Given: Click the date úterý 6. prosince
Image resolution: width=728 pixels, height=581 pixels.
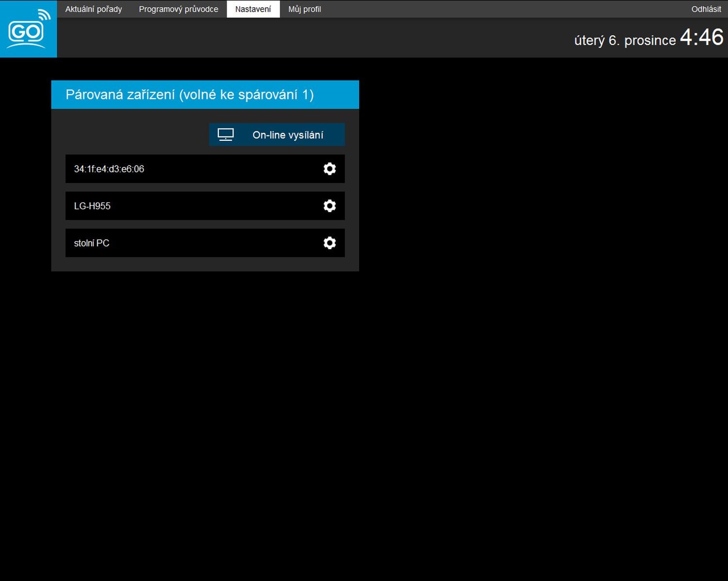Looking at the screenshot, I should tap(625, 40).
